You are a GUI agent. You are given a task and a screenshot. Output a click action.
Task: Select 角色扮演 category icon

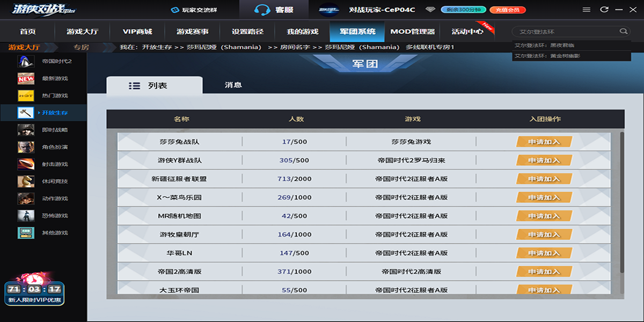coord(26,147)
